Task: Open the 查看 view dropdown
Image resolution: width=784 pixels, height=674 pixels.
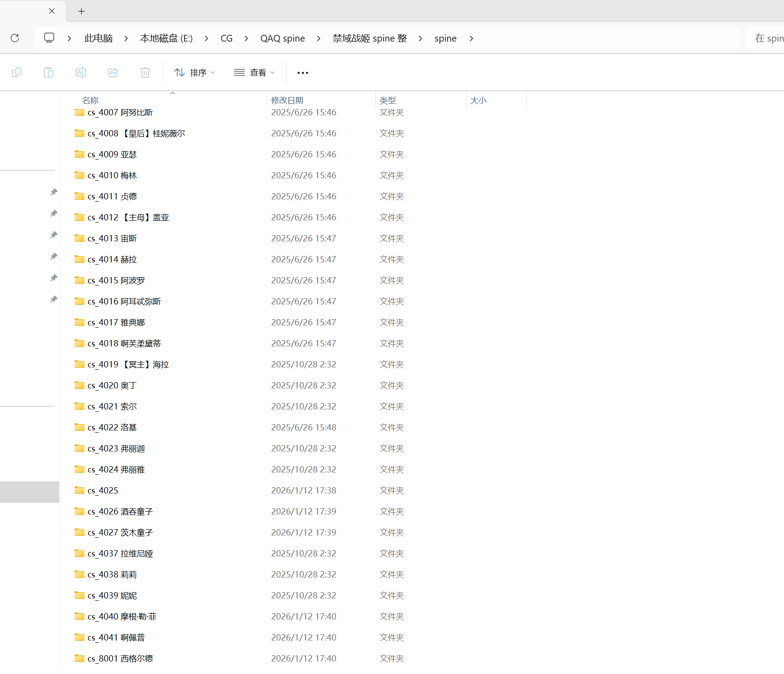Action: pos(254,72)
